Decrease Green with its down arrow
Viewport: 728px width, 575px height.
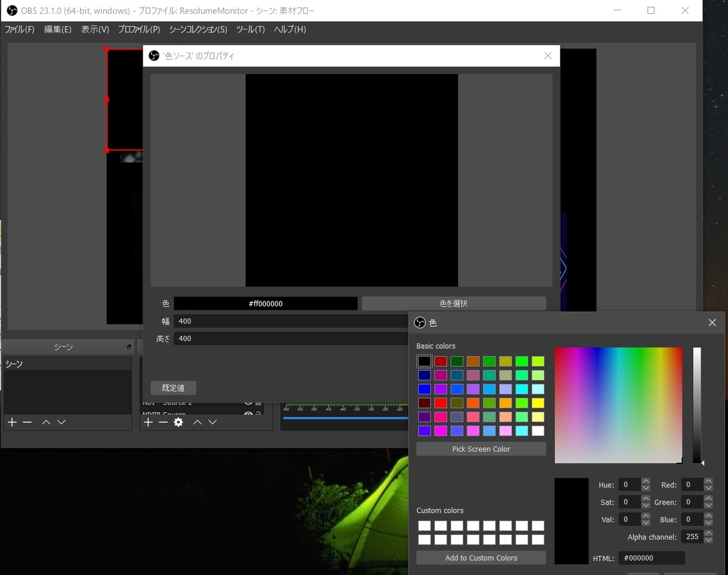(708, 505)
